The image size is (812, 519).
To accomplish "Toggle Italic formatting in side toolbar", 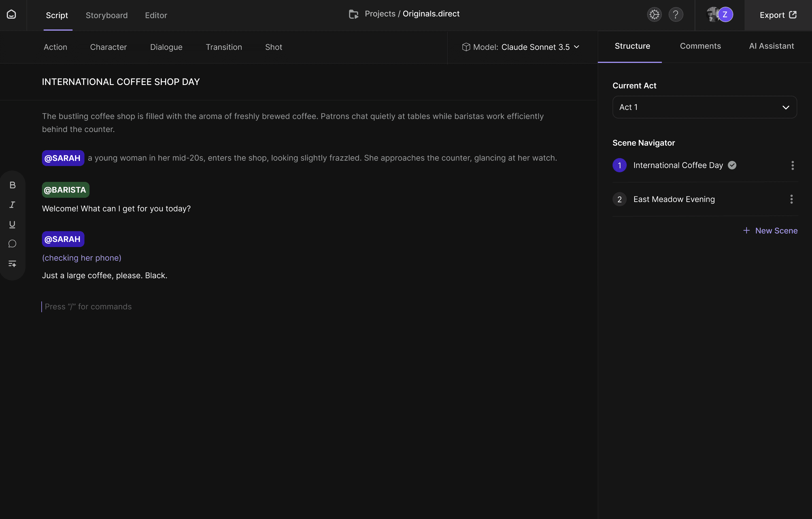I will pyautogui.click(x=12, y=205).
